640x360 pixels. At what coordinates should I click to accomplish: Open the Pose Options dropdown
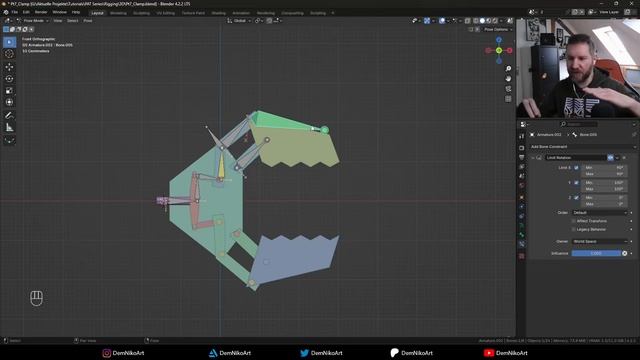pos(498,29)
